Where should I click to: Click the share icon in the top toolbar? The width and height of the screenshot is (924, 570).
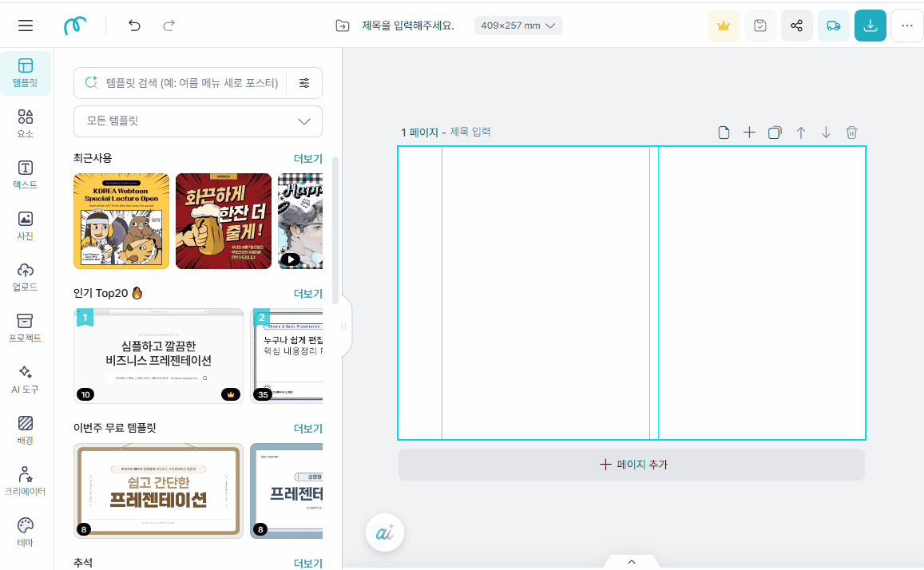[796, 25]
